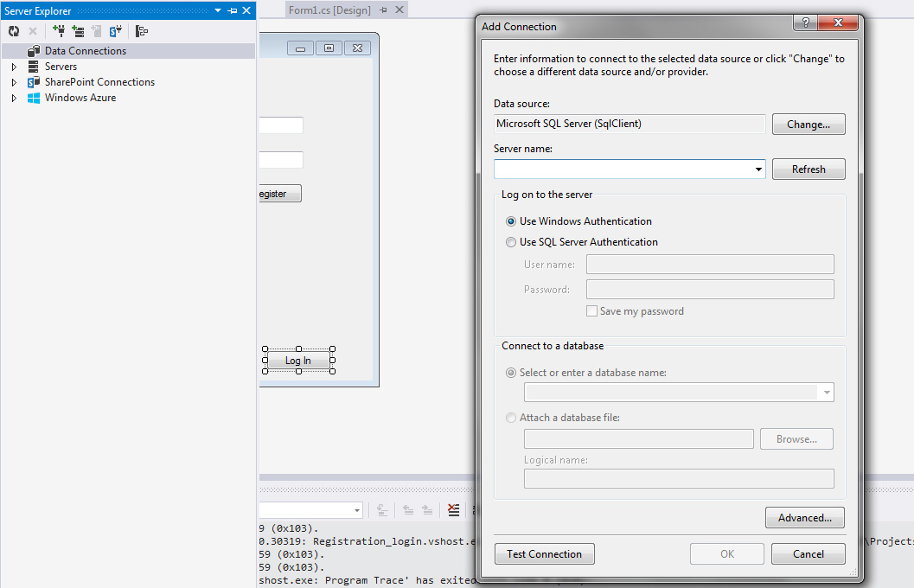Select the Log In button in the designer
Viewport: 914px width, 588px height.
[298, 361]
